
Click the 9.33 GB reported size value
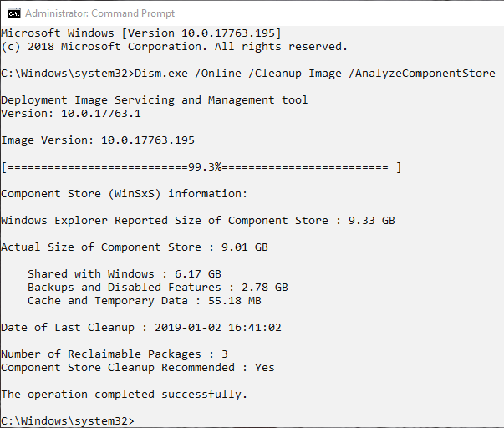pos(372,221)
